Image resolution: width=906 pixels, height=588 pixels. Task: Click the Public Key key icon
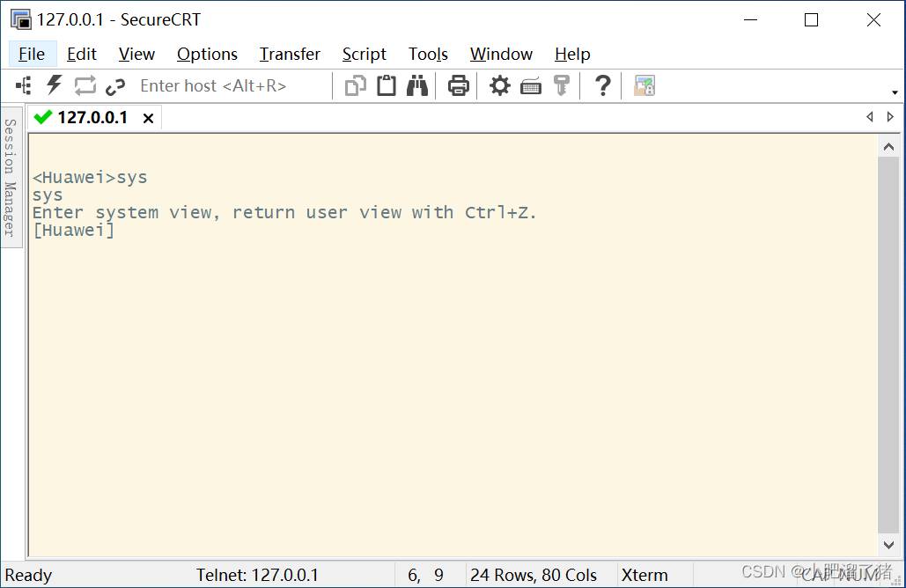tap(562, 85)
